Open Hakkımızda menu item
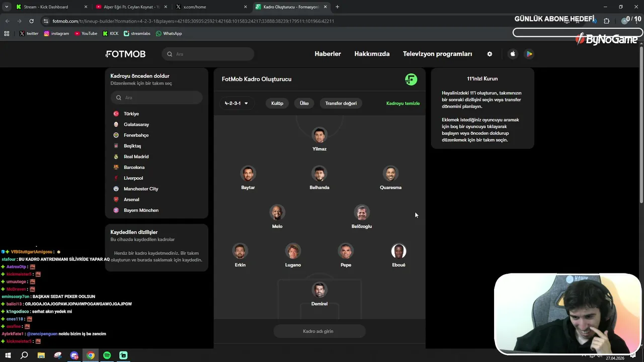Viewport: 644px width, 362px height. 372,54
